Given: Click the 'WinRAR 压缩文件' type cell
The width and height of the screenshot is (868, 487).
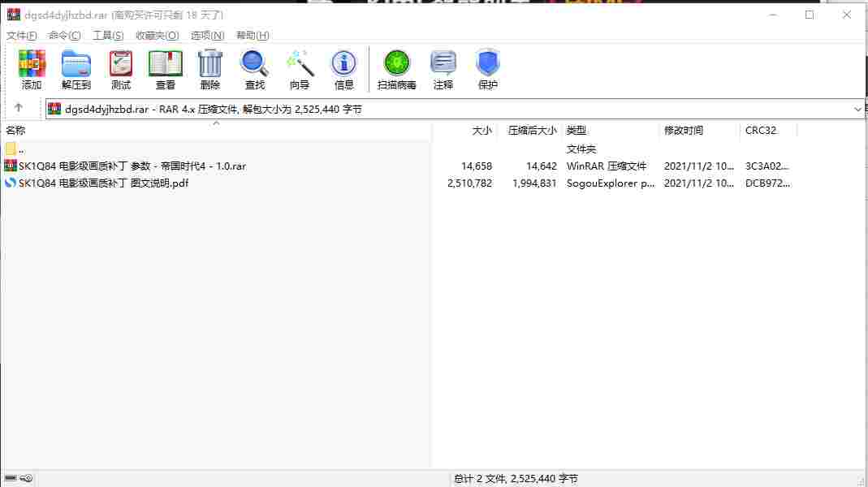Looking at the screenshot, I should pos(607,166).
